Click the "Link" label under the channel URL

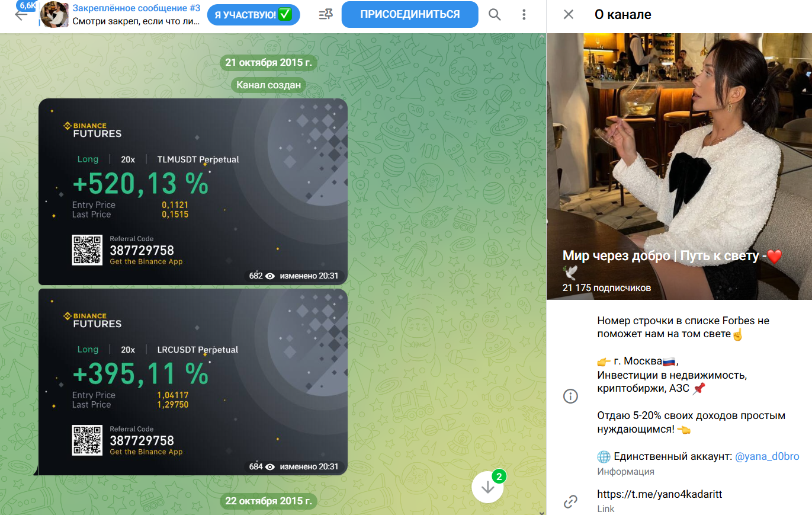click(606, 509)
